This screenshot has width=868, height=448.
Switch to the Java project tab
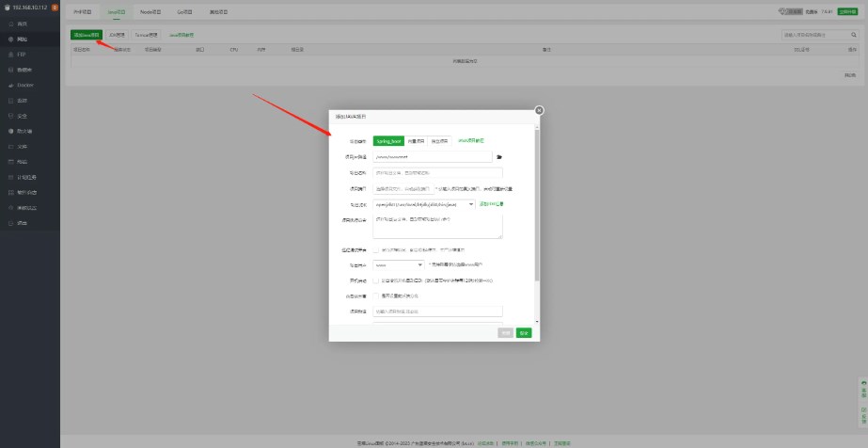117,11
